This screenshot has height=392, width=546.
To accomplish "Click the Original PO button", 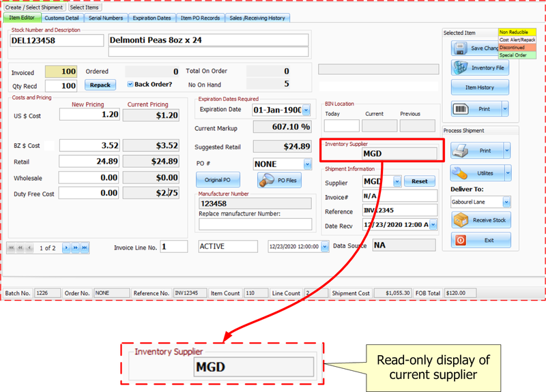I will [x=218, y=180].
